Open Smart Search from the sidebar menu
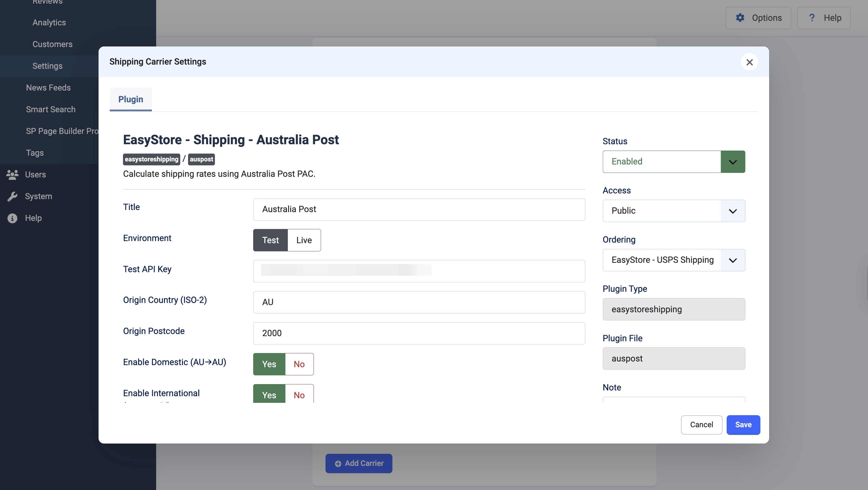 pos(51,109)
